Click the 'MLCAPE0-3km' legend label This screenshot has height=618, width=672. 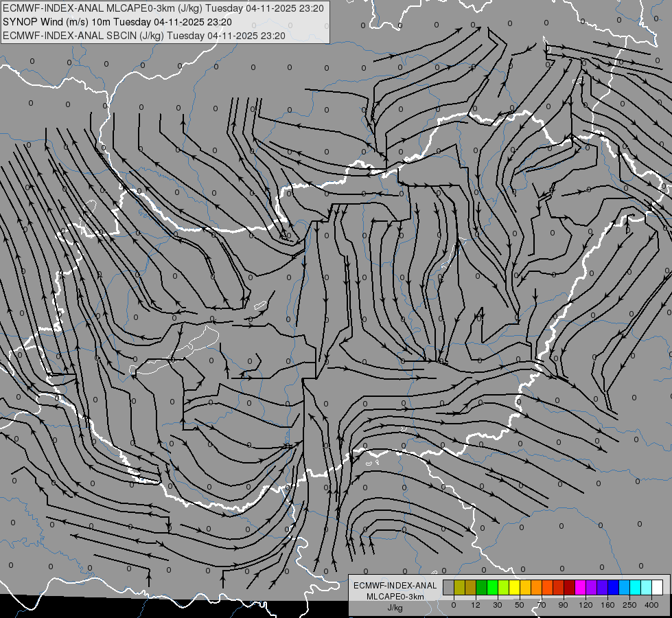tap(395, 597)
